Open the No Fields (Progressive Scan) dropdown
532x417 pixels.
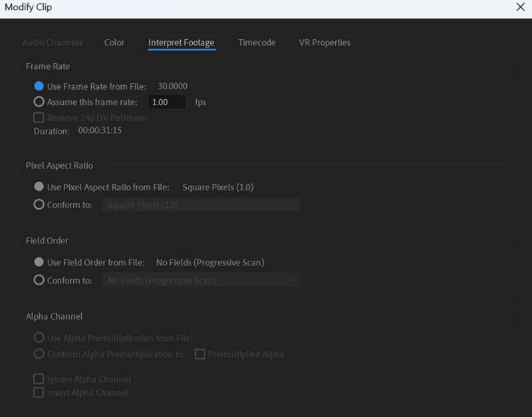click(201, 280)
